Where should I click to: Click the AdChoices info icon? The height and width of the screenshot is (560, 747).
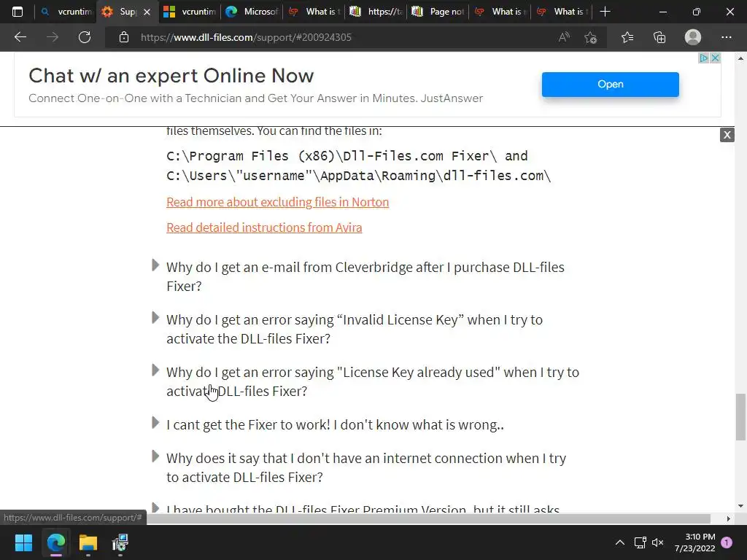pyautogui.click(x=704, y=58)
